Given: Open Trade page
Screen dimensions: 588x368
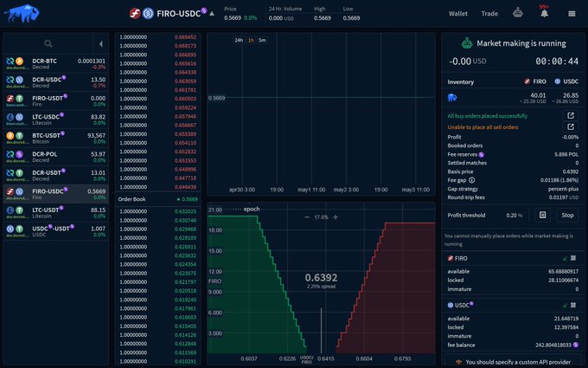Looking at the screenshot, I should [x=489, y=14].
